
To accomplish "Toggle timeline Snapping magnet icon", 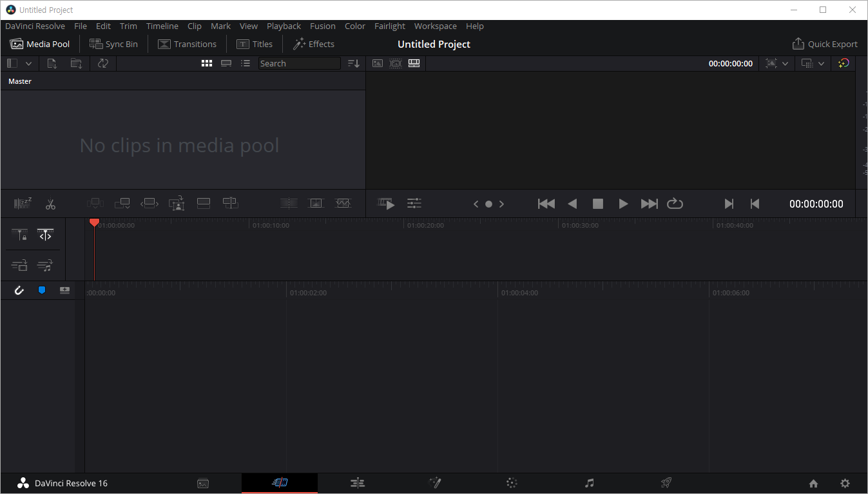I will (19, 290).
